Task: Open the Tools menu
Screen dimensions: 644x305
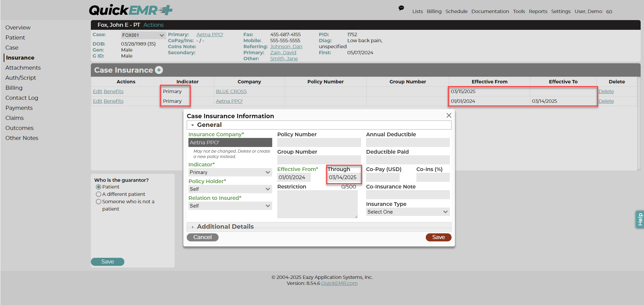Action: tap(519, 11)
